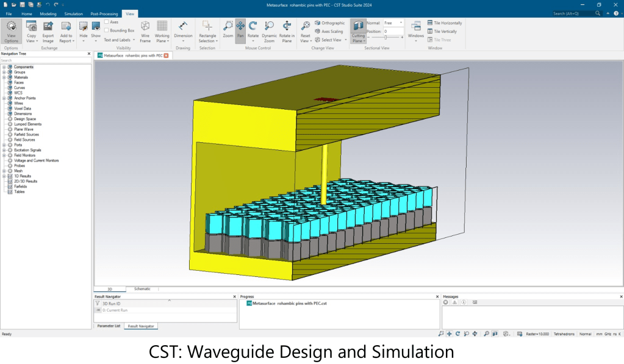Screen dimensions: 624x364
Task: Click the Dimension drawing tool
Action: click(x=183, y=30)
